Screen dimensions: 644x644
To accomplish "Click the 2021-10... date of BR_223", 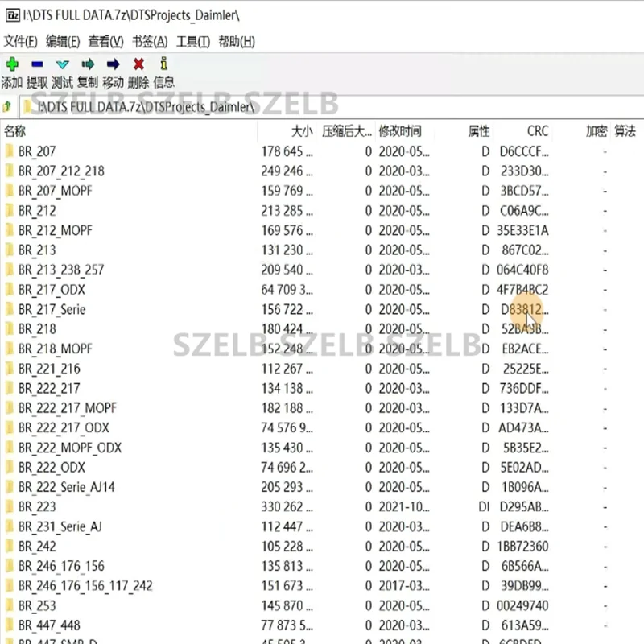I will [404, 507].
